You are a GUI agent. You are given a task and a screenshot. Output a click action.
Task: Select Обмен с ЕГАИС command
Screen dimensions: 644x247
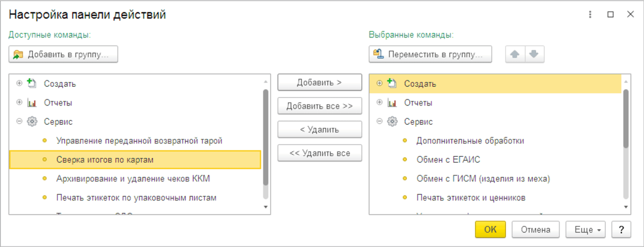(x=496, y=160)
